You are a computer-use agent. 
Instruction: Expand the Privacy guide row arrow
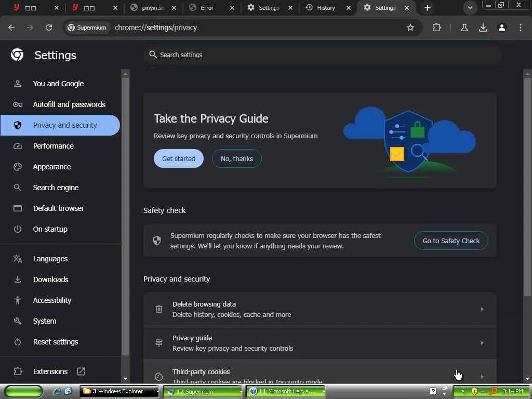(x=482, y=343)
